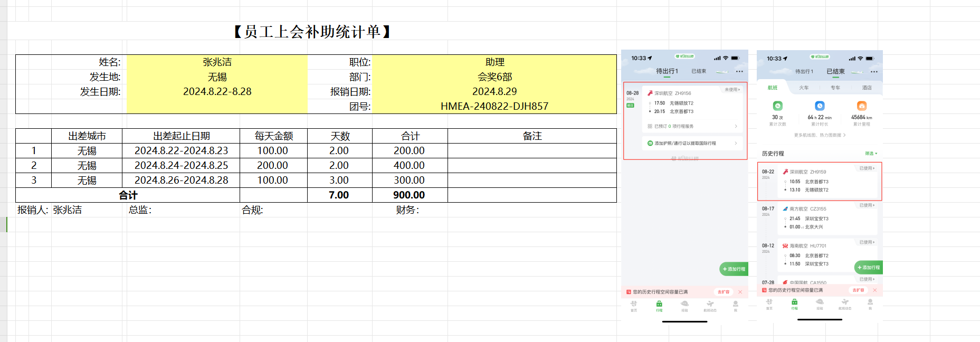Open 筛选 filter dropdown beside 历史行程
The height and width of the screenshot is (342, 980).
click(871, 154)
